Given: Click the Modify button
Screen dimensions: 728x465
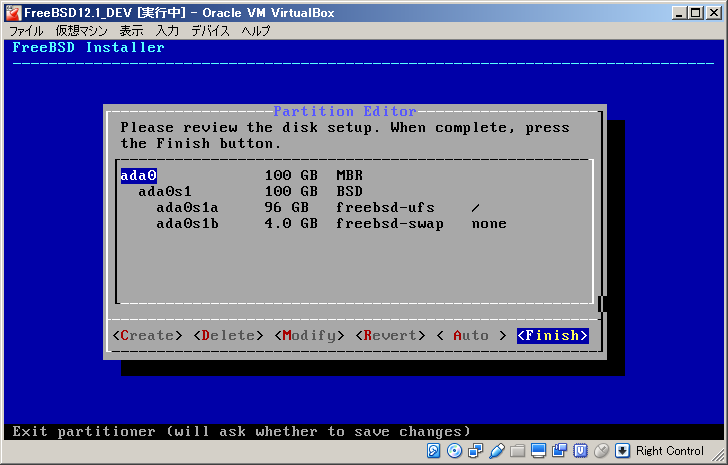Looking at the screenshot, I should point(309,335).
